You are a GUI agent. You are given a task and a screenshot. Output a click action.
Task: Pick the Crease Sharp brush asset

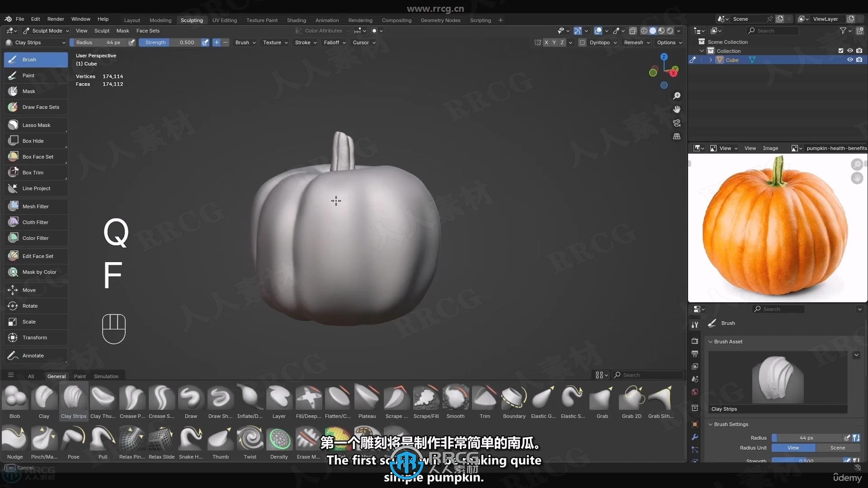[161, 402]
